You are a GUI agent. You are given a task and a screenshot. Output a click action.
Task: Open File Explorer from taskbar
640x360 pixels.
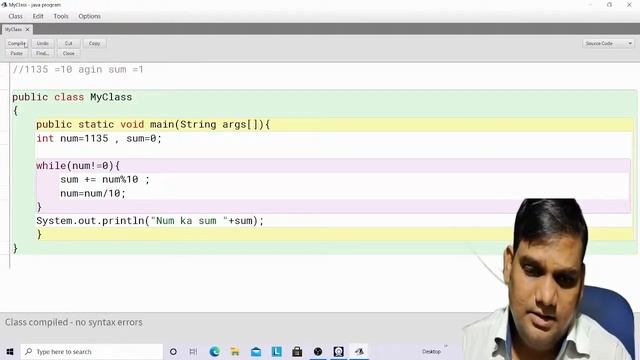pos(235,351)
